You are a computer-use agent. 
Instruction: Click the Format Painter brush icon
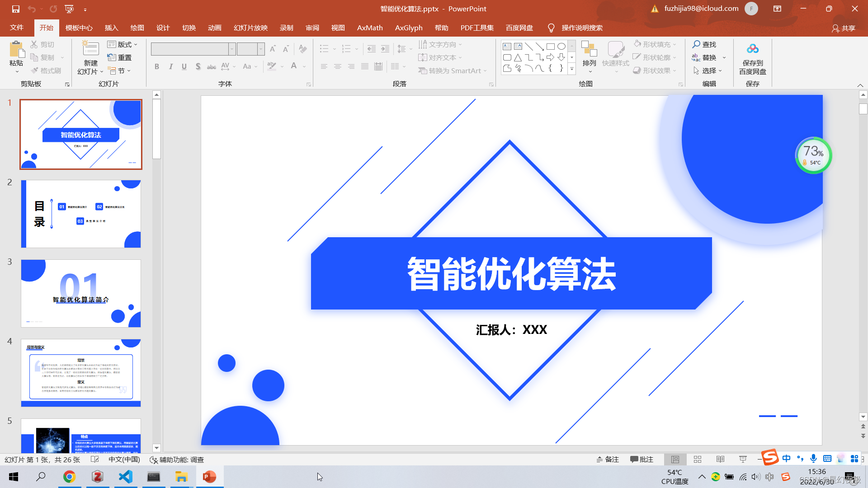click(34, 70)
